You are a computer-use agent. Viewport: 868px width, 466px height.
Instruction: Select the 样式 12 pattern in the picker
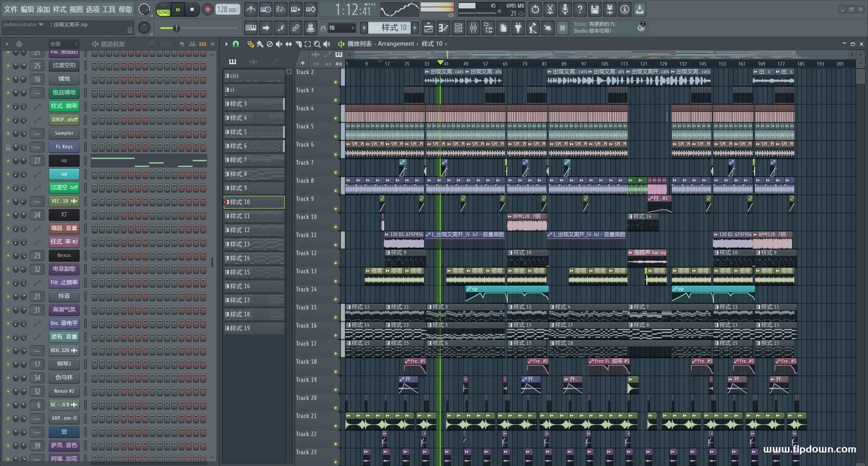[254, 230]
